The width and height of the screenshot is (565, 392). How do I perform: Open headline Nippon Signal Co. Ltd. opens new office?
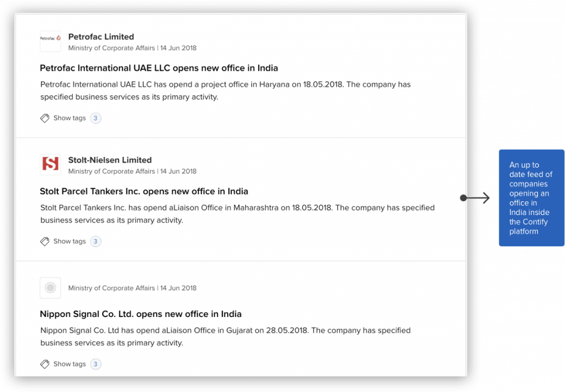[x=141, y=314]
